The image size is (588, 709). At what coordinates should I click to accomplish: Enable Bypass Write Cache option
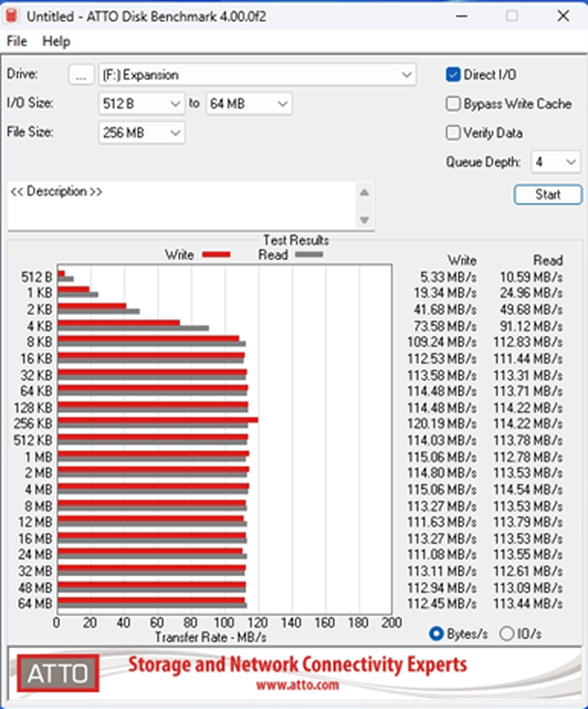(453, 103)
